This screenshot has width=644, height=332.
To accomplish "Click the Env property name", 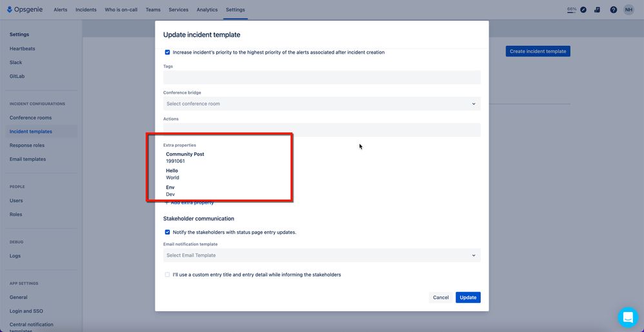I will point(170,187).
